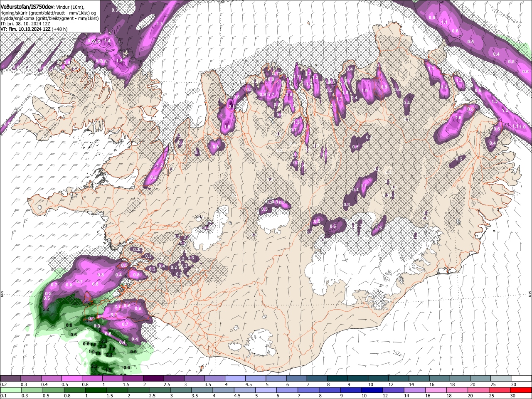Click the '0.1' label under green row

[3, 396]
